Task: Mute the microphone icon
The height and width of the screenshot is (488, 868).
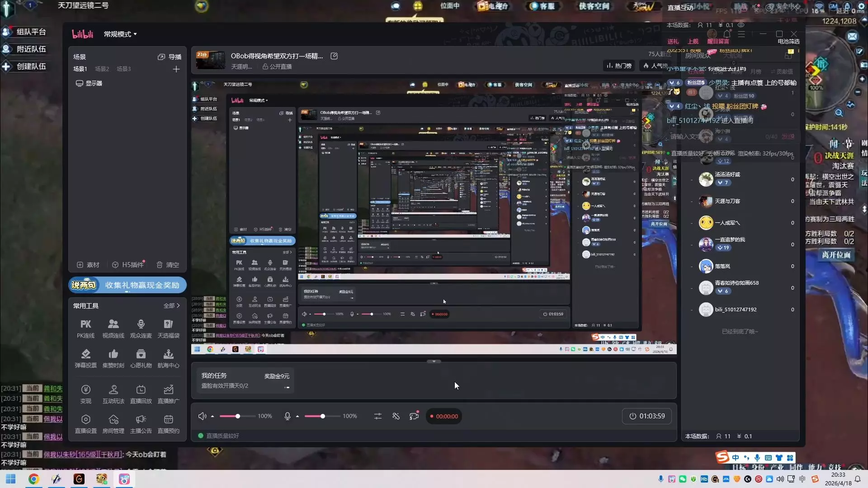Action: click(287, 416)
